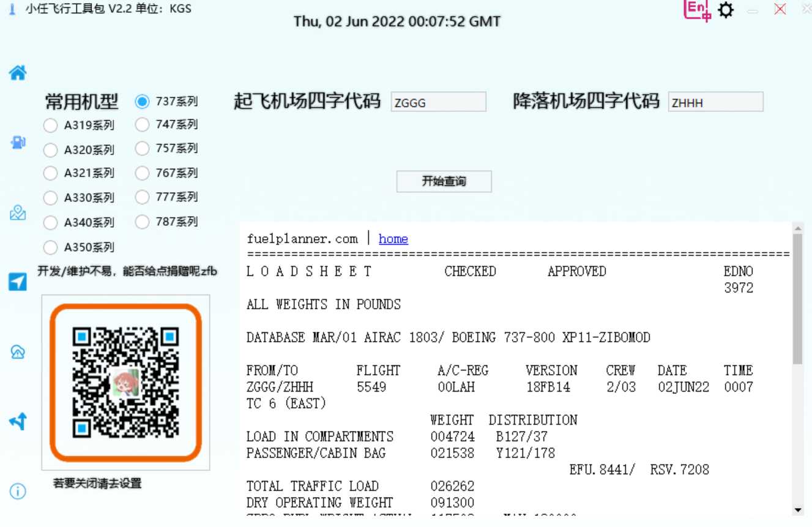Image resolution: width=812 pixels, height=527 pixels.
Task: Click the crew value 2/03
Action: pos(621,387)
